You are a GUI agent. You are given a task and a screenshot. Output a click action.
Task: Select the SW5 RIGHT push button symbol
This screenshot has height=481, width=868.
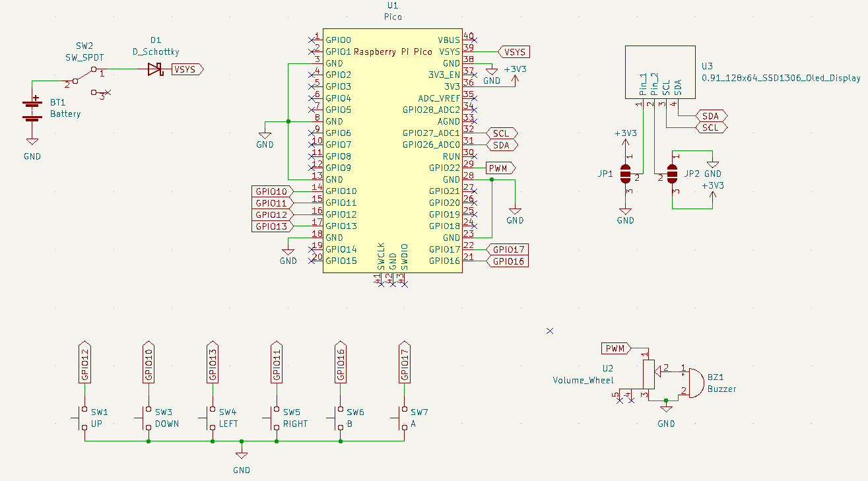(x=274, y=417)
